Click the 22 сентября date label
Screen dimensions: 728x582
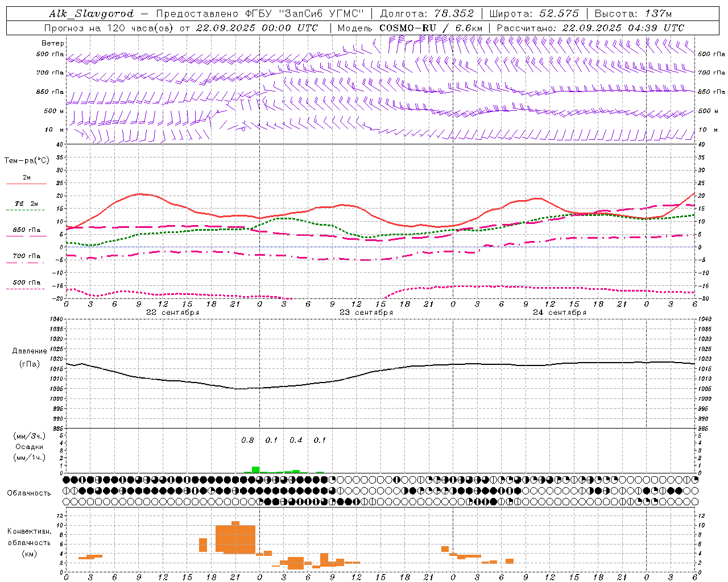(172, 313)
